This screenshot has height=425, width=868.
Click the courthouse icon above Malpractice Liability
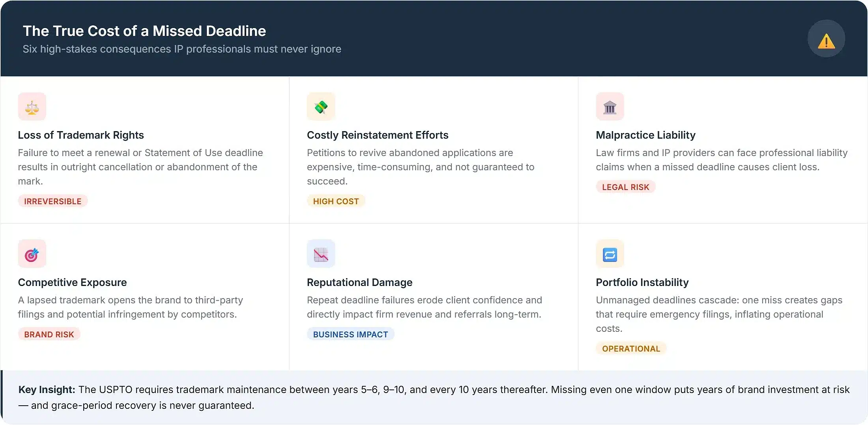pos(610,107)
